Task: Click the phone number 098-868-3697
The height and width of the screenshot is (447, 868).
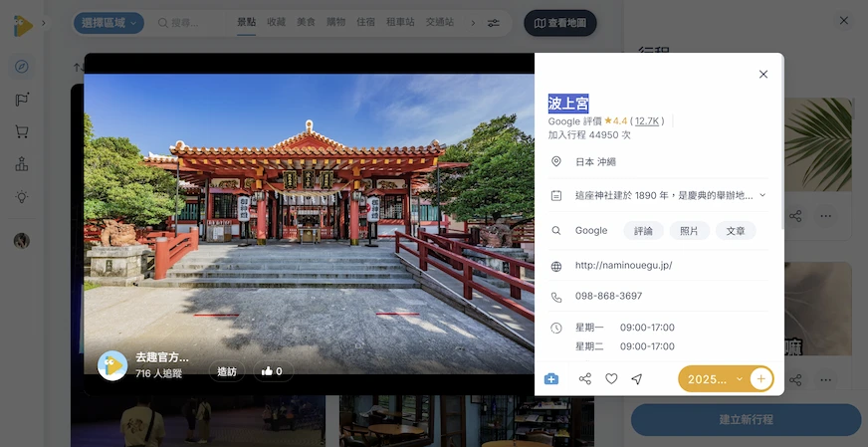Action: [608, 296]
